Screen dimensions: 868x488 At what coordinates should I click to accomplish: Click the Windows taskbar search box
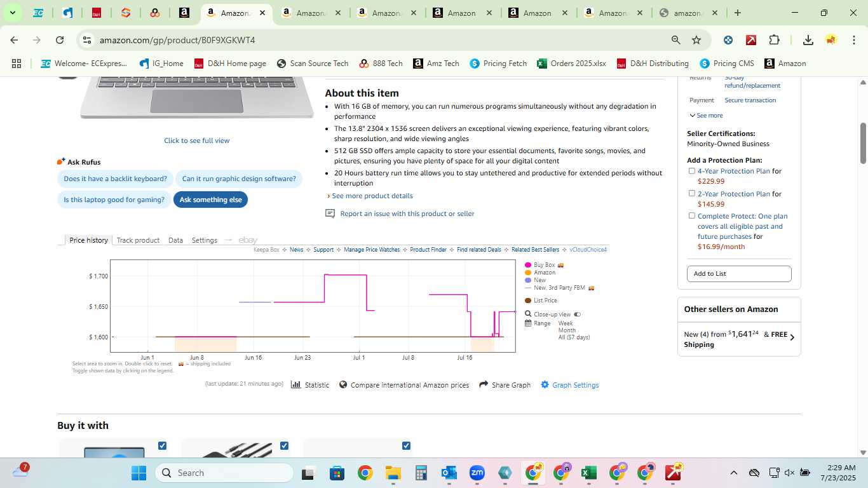pos(224,473)
